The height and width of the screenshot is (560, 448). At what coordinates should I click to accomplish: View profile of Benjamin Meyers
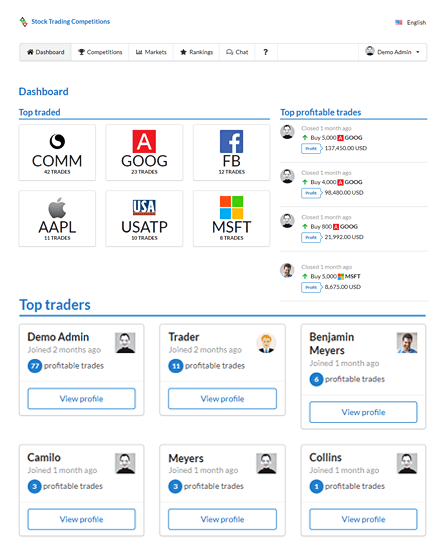coord(363,412)
